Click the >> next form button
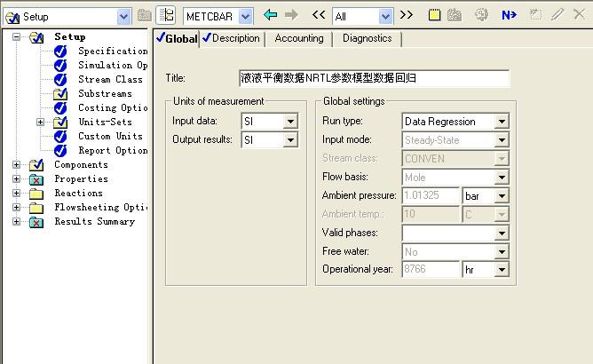The image size is (593, 364). point(407,15)
